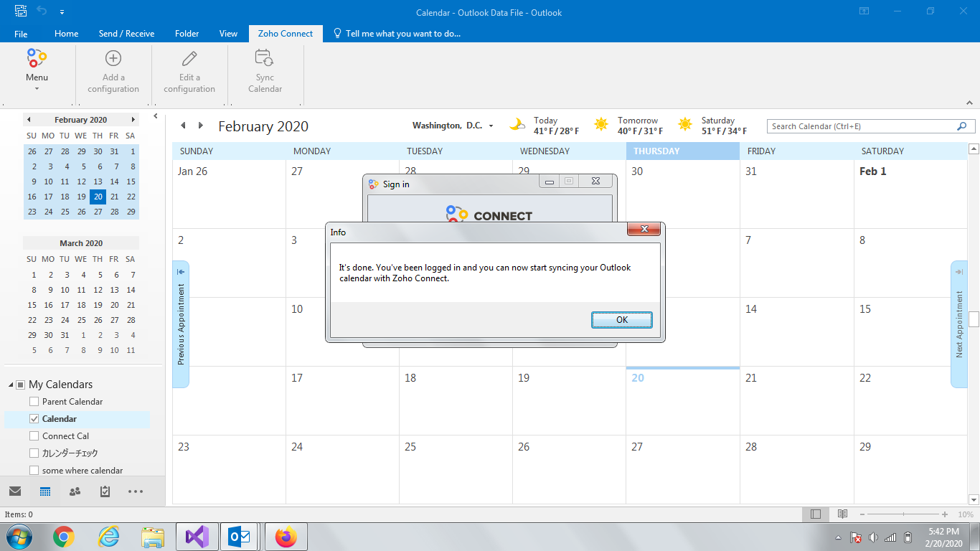Collapse the My Calendars group

tap(11, 385)
